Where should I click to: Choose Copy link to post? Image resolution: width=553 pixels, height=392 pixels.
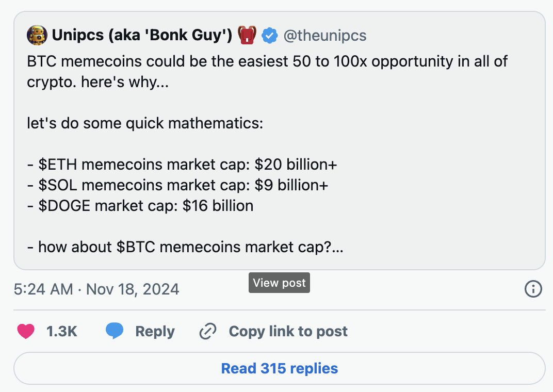pos(288,331)
